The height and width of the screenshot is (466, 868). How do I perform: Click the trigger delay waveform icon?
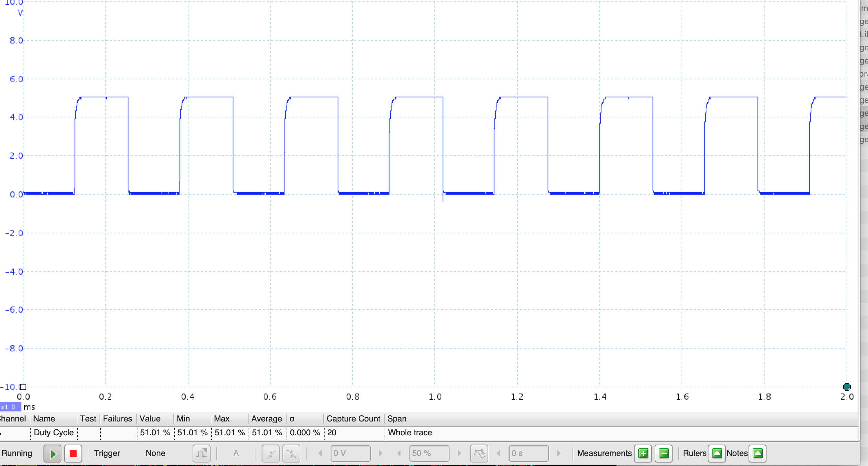click(x=479, y=453)
